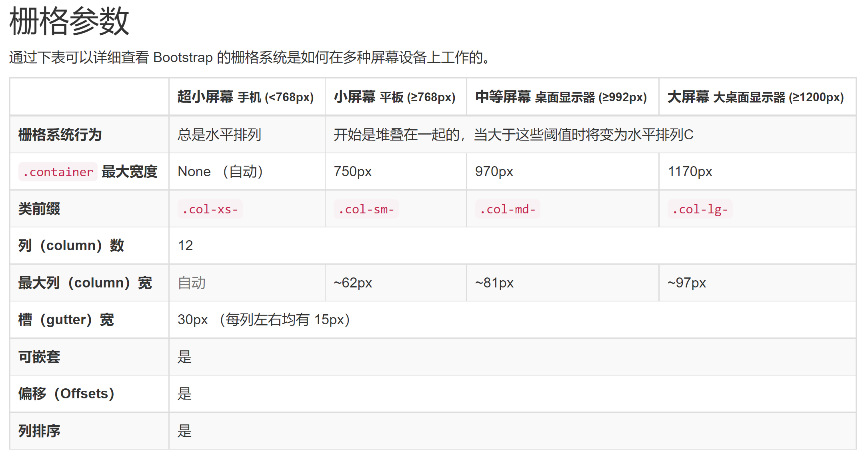Click the .col-sm- code cell
Viewport: 868px width, 464px height.
tap(366, 209)
